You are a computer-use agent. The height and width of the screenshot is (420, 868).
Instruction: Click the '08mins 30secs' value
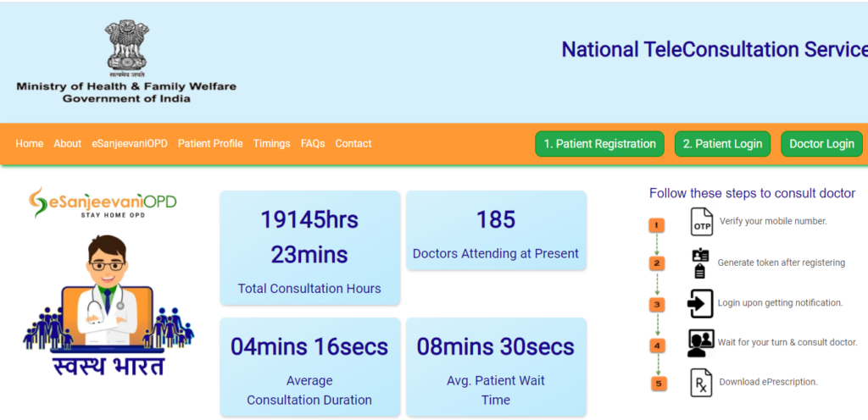[496, 347]
